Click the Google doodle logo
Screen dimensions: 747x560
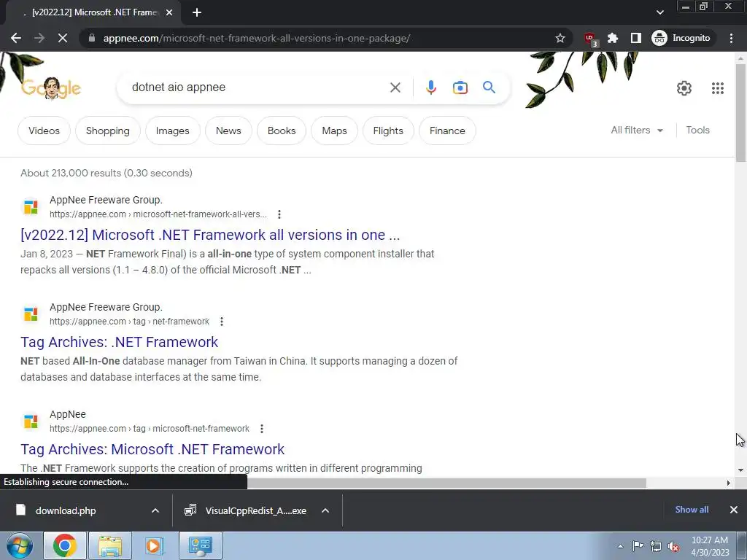coord(51,88)
